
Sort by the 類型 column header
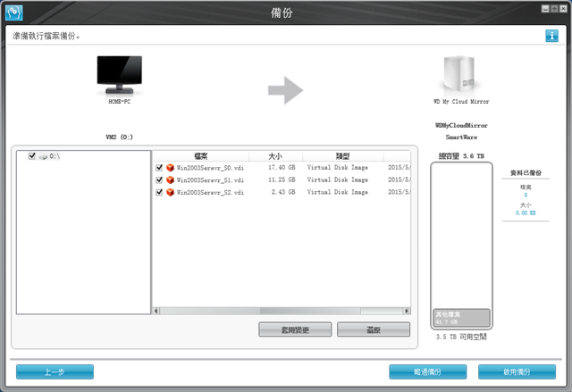tap(342, 156)
